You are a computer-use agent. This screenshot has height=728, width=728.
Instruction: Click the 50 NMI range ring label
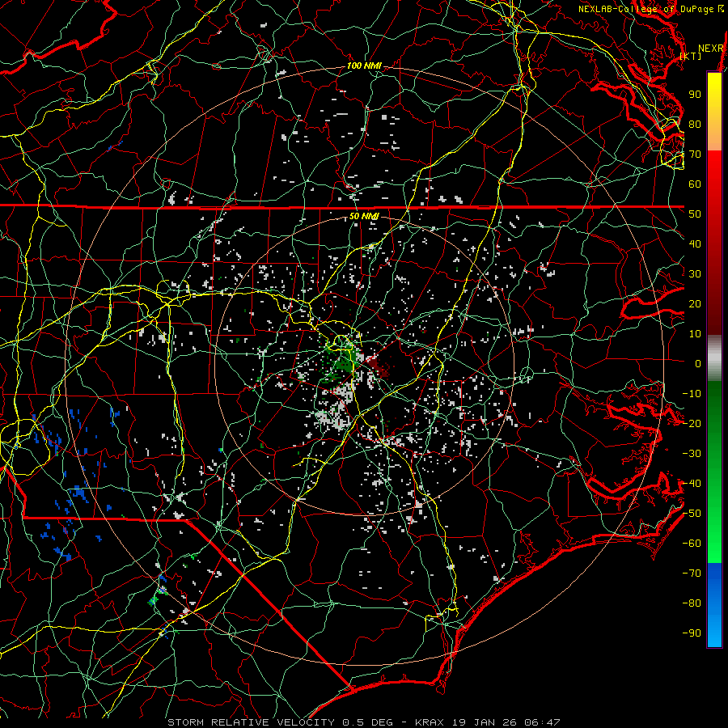click(x=363, y=216)
